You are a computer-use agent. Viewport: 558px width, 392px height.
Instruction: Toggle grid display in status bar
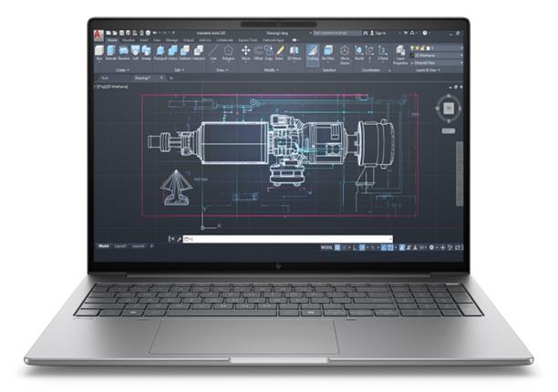pos(337,247)
